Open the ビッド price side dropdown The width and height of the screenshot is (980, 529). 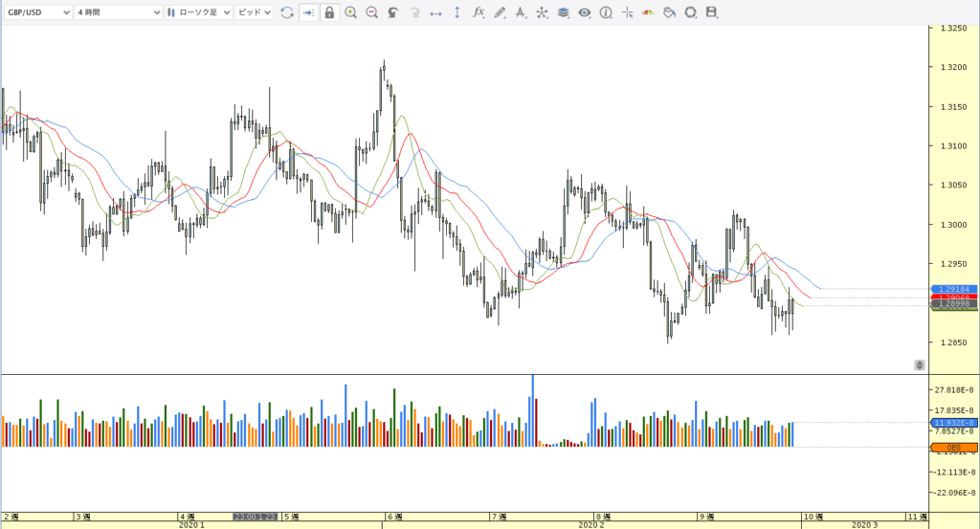coord(254,12)
